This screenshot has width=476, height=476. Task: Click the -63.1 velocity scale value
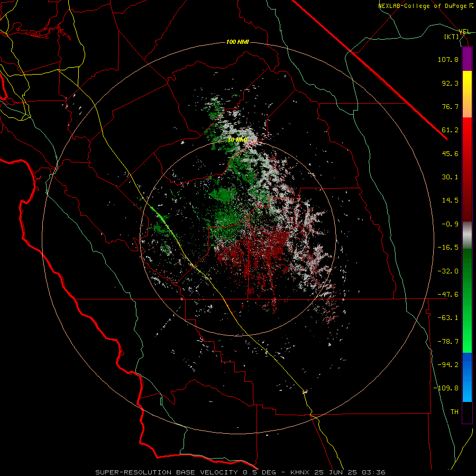coord(448,318)
